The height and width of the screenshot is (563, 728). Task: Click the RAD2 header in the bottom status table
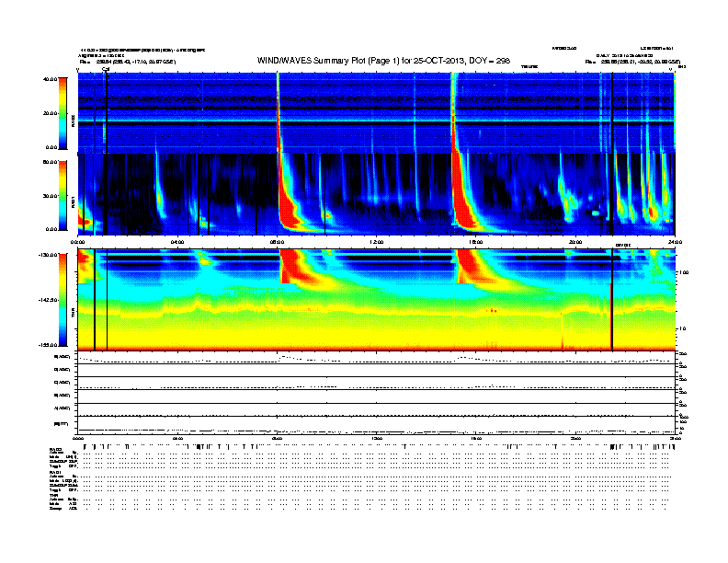click(55, 449)
